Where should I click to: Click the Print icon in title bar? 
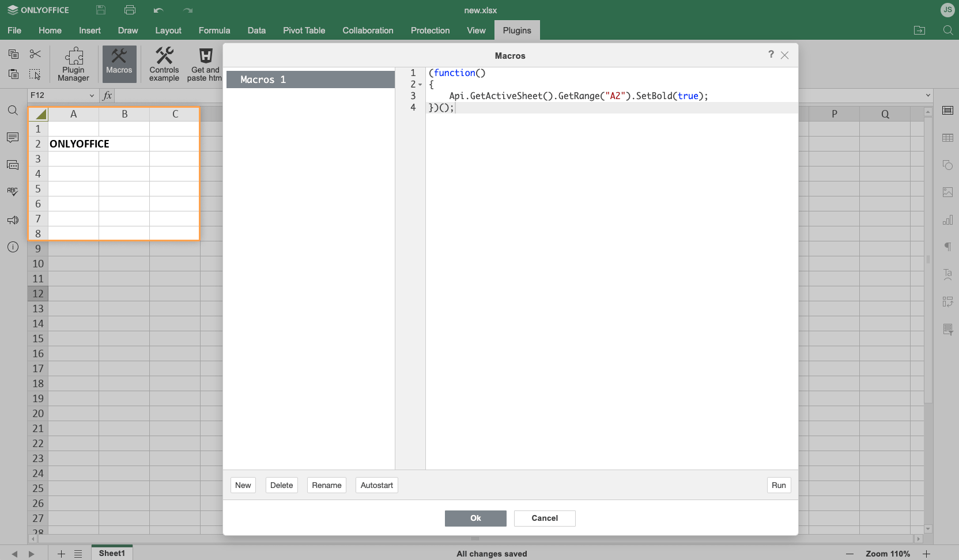[x=130, y=10]
